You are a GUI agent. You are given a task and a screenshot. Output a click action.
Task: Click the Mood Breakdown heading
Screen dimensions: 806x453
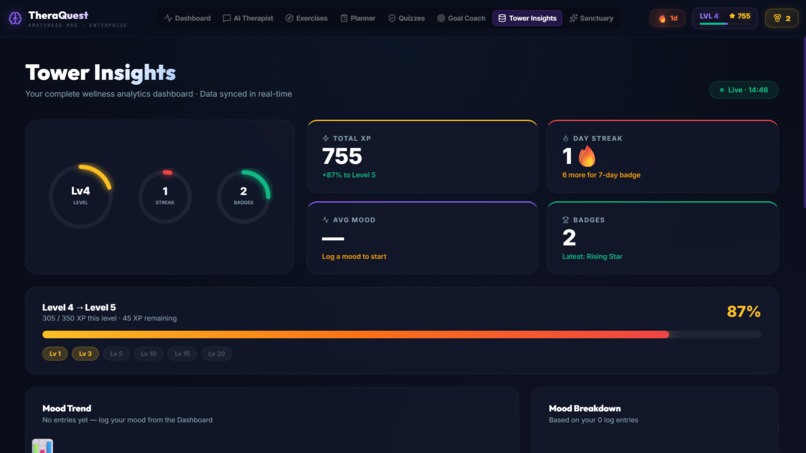point(584,408)
